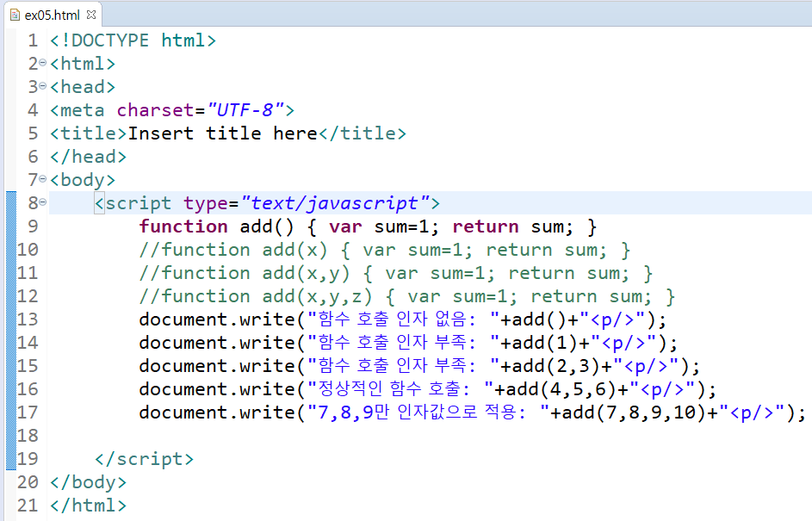Click the add(4,5,6) call on line 16
This screenshot has height=521, width=812.
pos(561,389)
